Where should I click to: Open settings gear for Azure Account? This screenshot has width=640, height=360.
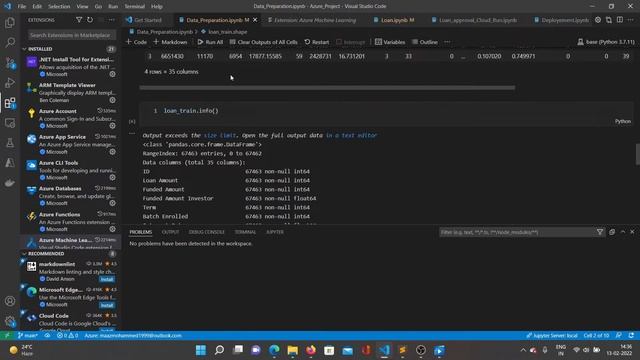pos(112,126)
